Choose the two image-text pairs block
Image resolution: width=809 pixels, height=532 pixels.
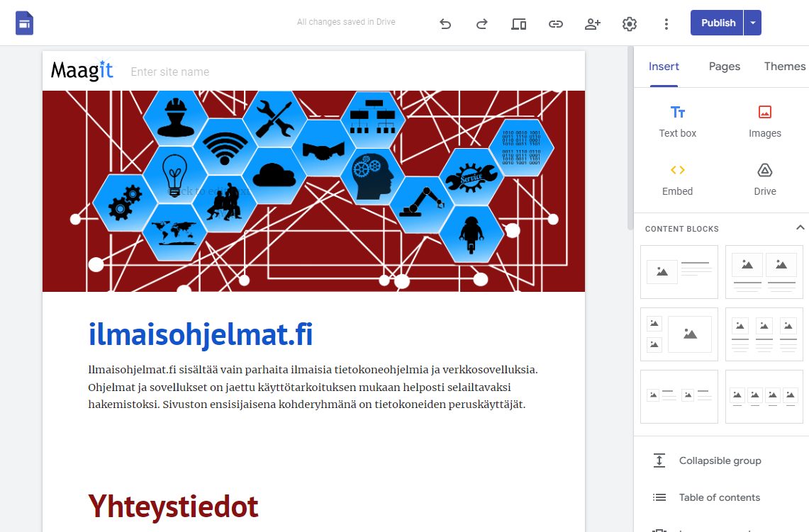[x=679, y=397]
